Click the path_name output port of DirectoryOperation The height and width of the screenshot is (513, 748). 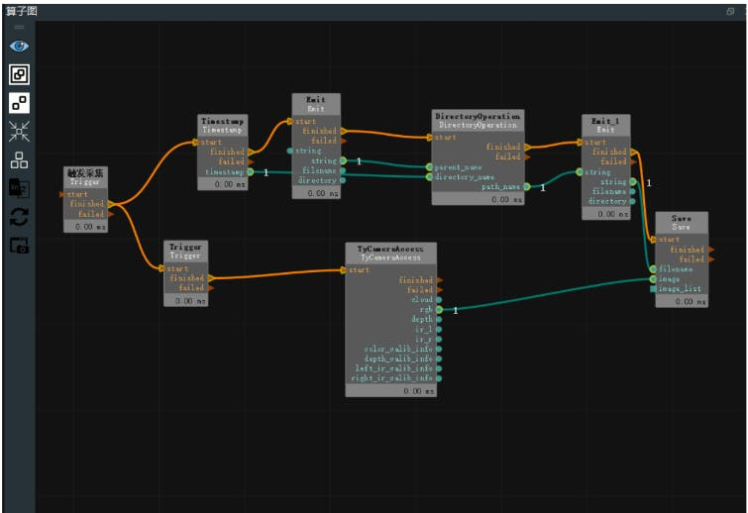point(527,187)
